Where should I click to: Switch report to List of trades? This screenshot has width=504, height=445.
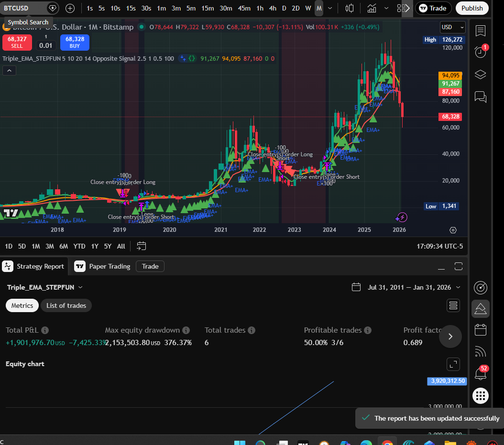(66, 305)
